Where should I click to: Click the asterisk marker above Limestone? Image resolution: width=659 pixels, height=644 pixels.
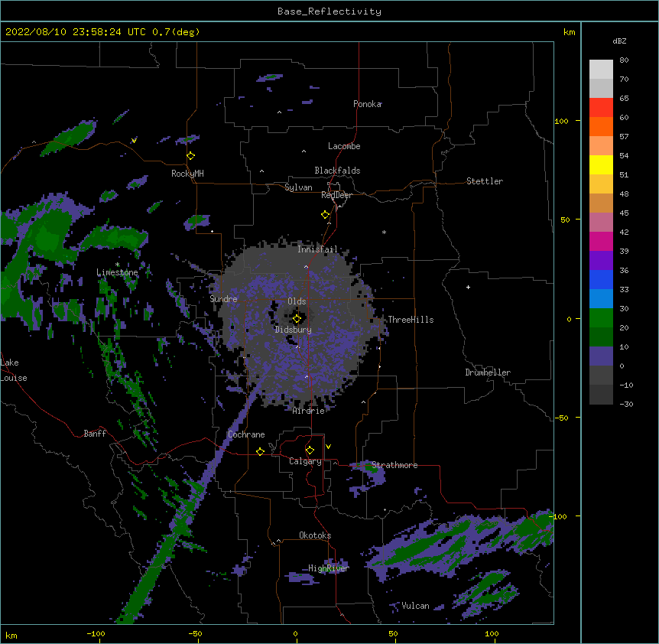(x=118, y=265)
